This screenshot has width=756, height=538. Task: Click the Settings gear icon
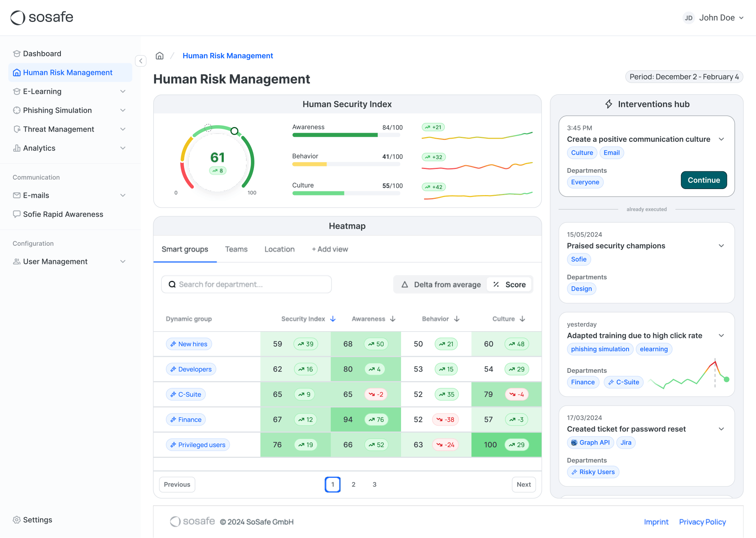[17, 520]
